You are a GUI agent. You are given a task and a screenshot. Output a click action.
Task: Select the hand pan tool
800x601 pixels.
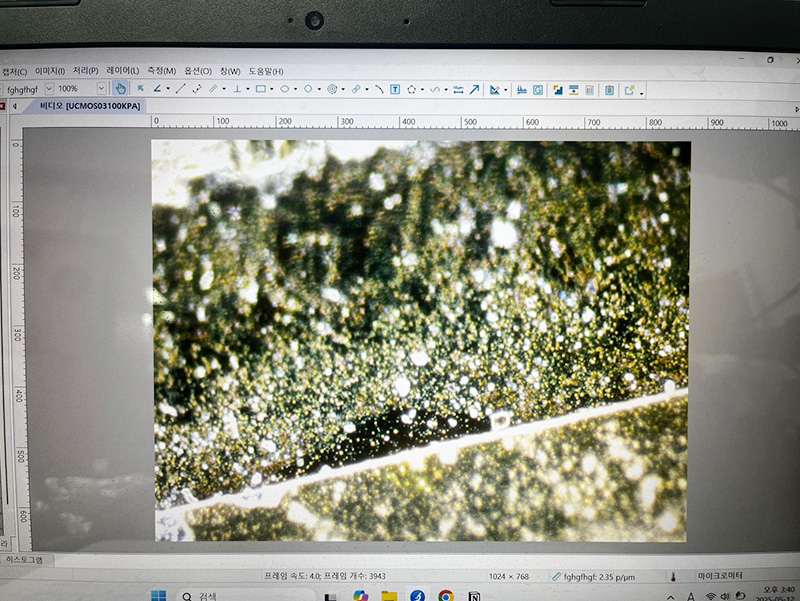pos(121,89)
